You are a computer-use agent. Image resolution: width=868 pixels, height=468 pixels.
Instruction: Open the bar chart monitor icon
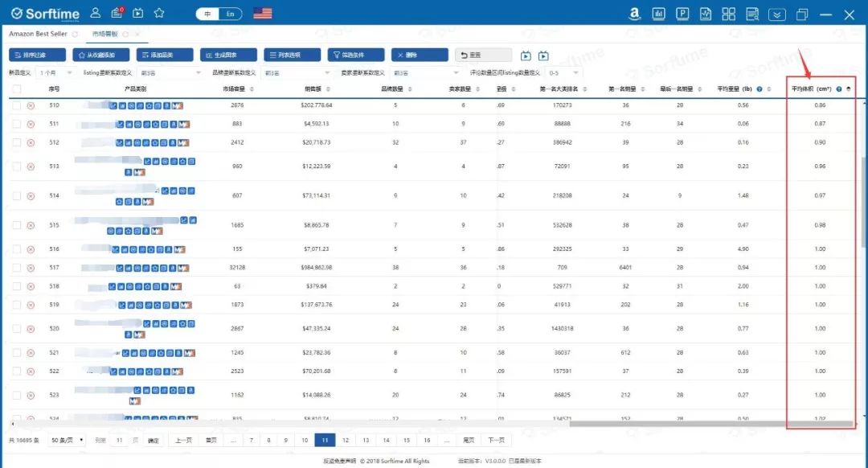658,14
